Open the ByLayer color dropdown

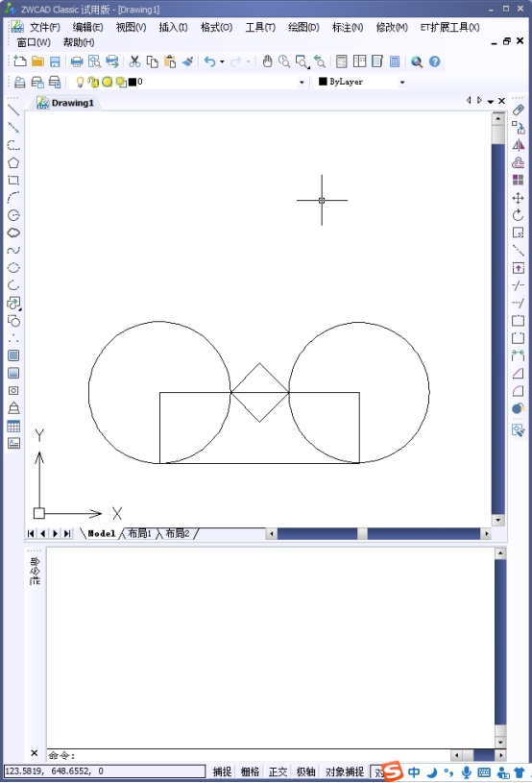(402, 82)
